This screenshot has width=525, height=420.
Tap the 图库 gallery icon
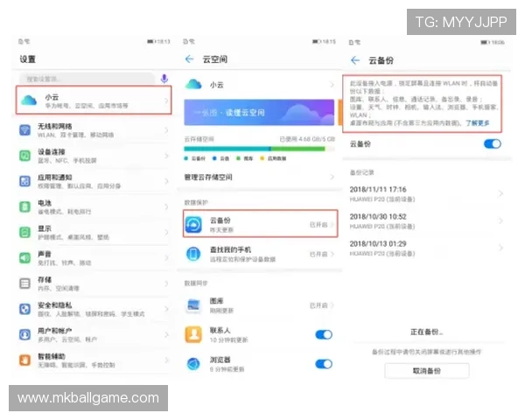pyautogui.click(x=193, y=305)
